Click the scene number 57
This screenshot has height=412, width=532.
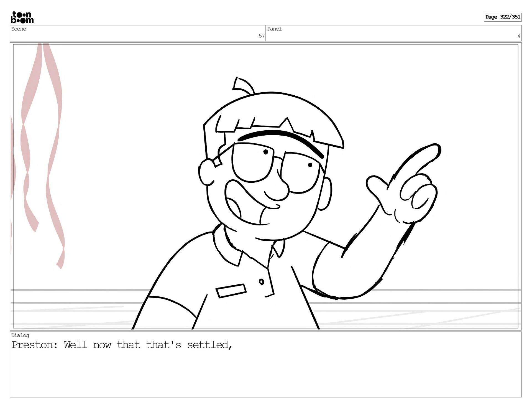click(261, 36)
